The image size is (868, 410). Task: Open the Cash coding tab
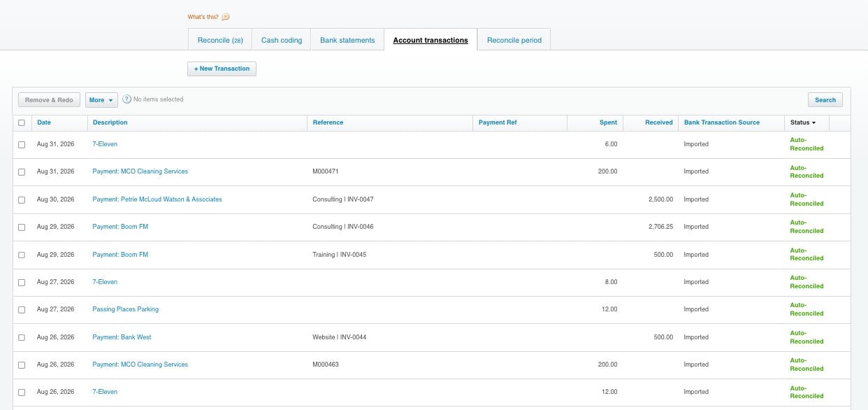[282, 41]
